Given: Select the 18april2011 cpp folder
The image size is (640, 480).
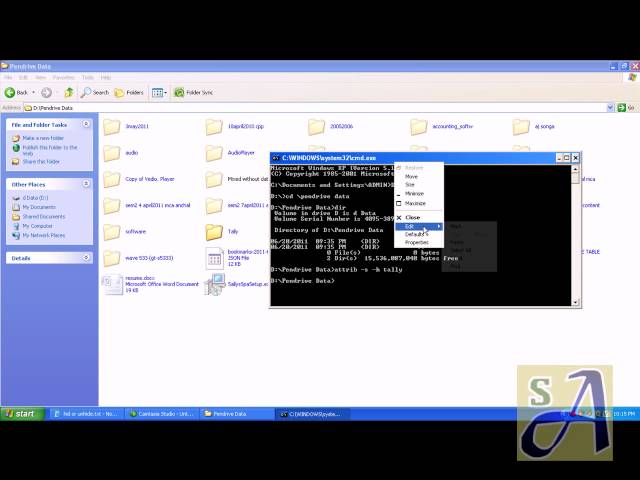Looking at the screenshot, I should pyautogui.click(x=235, y=127).
